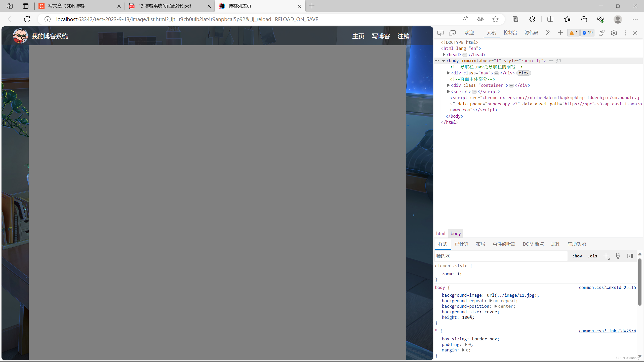Open the 欢迎 tab in DevTools

(469, 33)
